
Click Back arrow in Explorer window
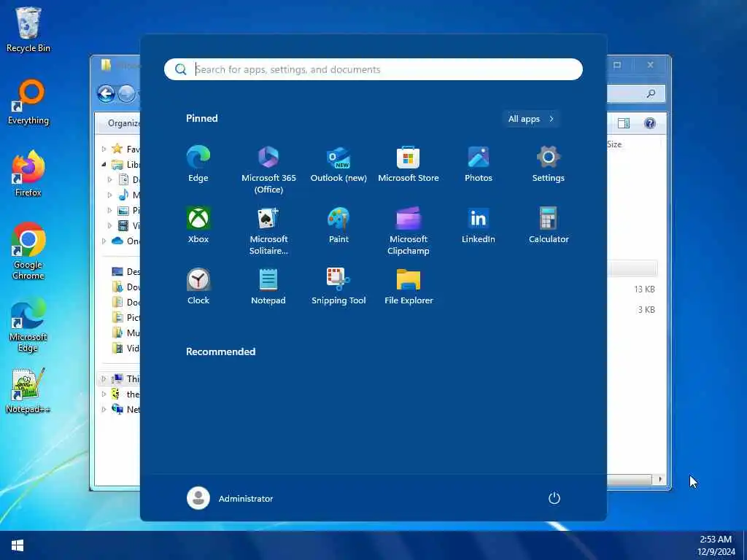106,94
